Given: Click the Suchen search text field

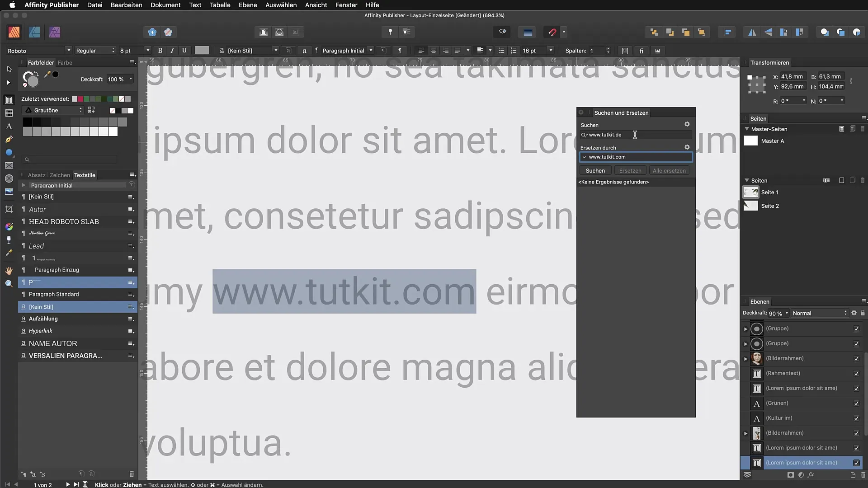Looking at the screenshot, I should [x=636, y=135].
